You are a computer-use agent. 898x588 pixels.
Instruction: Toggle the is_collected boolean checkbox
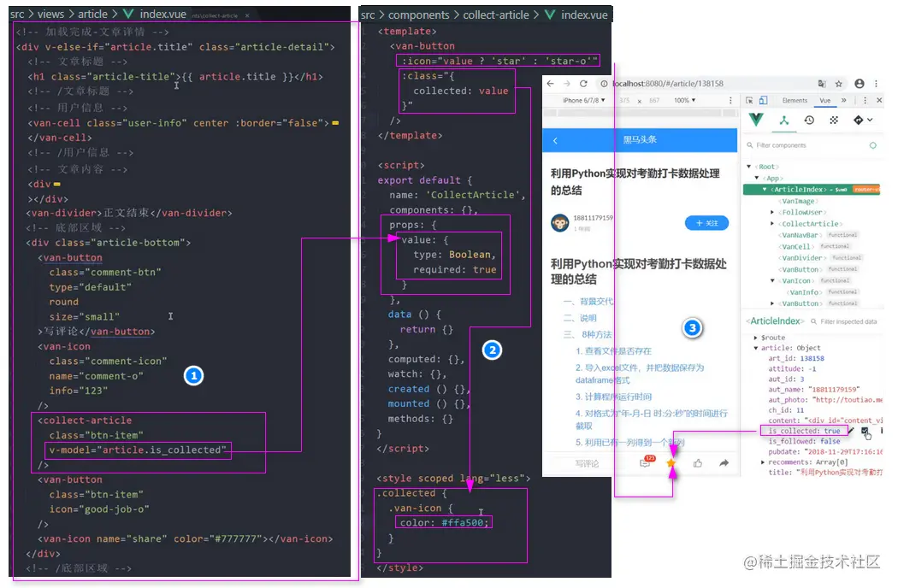(x=865, y=431)
